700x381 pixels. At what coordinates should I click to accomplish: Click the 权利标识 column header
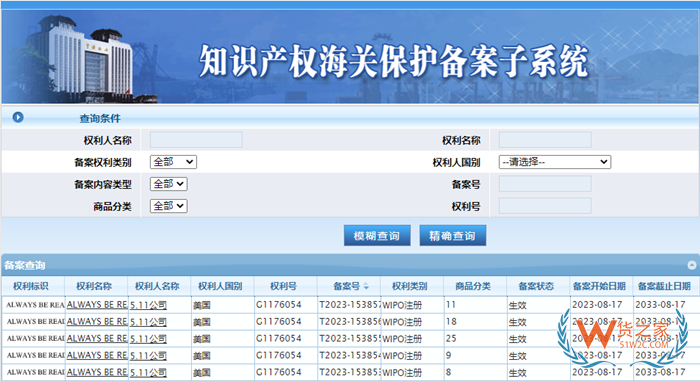[31, 286]
